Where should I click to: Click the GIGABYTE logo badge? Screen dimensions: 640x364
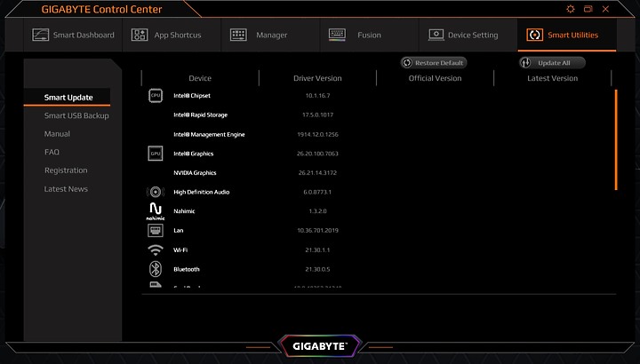coord(320,346)
